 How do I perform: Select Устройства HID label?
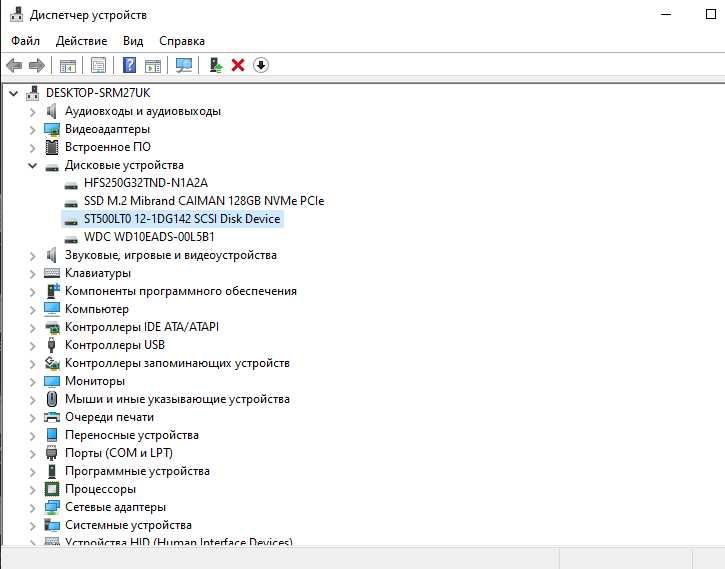tap(178, 542)
